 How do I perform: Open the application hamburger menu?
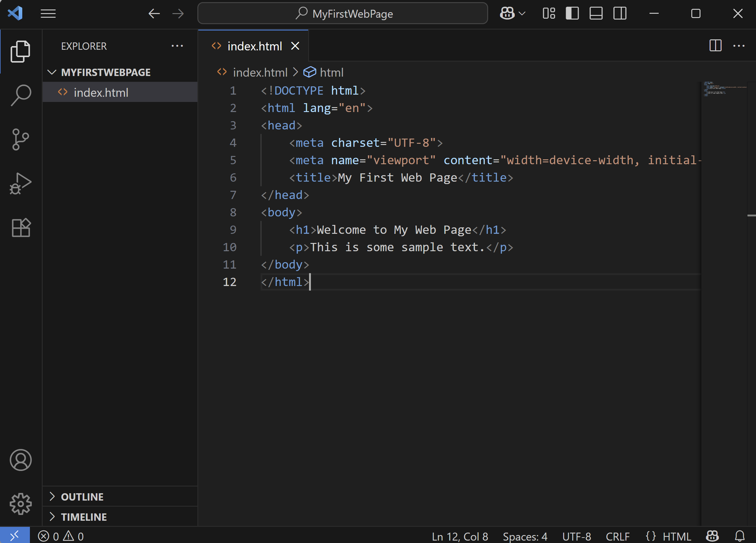(48, 14)
